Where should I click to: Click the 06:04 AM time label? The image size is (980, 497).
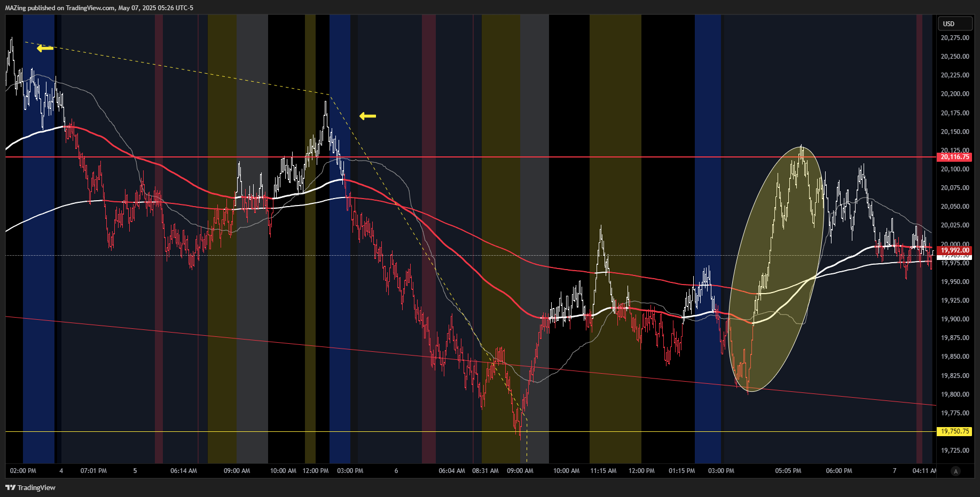452,471
